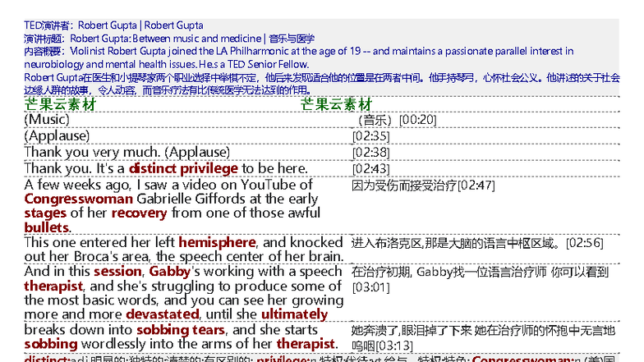Click the [02:38] timestamp

pyautogui.click(x=370, y=152)
